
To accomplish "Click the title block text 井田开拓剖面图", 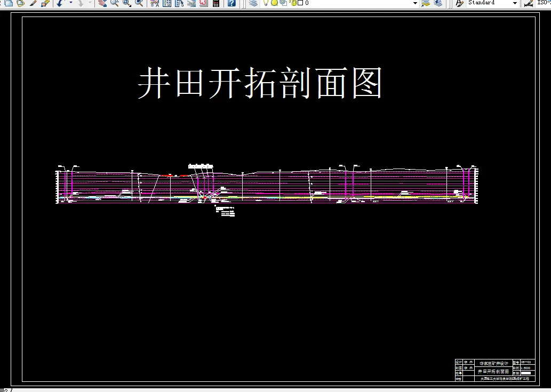I will point(493,371).
